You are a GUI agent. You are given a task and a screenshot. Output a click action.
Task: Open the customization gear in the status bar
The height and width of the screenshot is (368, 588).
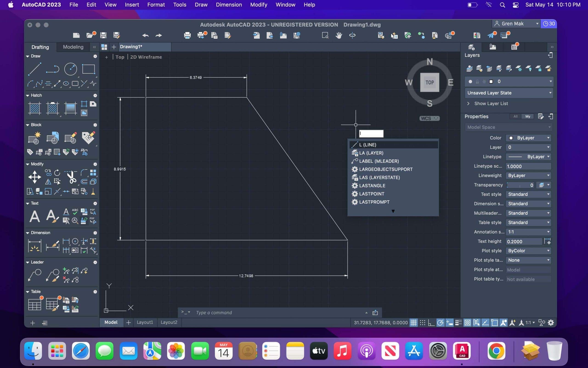tap(551, 322)
